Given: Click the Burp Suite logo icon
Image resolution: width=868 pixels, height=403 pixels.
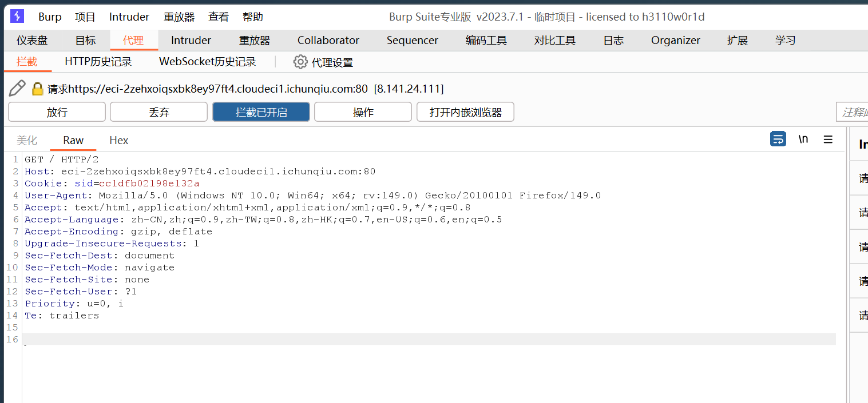Looking at the screenshot, I should (x=18, y=16).
